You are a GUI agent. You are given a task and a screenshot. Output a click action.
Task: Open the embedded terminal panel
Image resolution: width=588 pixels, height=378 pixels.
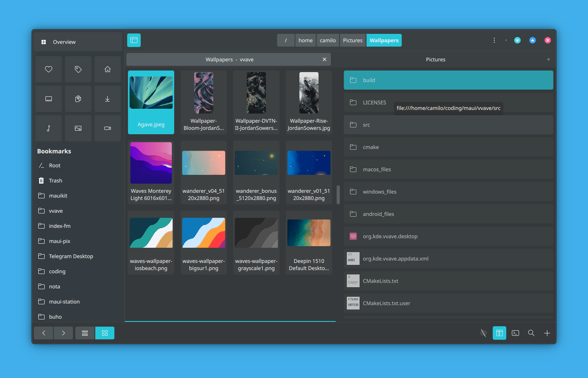(x=515, y=333)
